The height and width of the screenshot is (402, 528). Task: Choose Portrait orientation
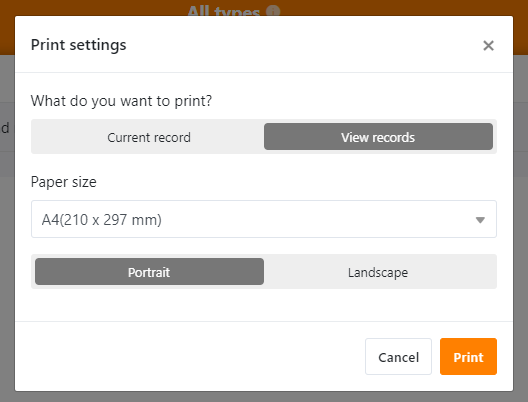[149, 272]
